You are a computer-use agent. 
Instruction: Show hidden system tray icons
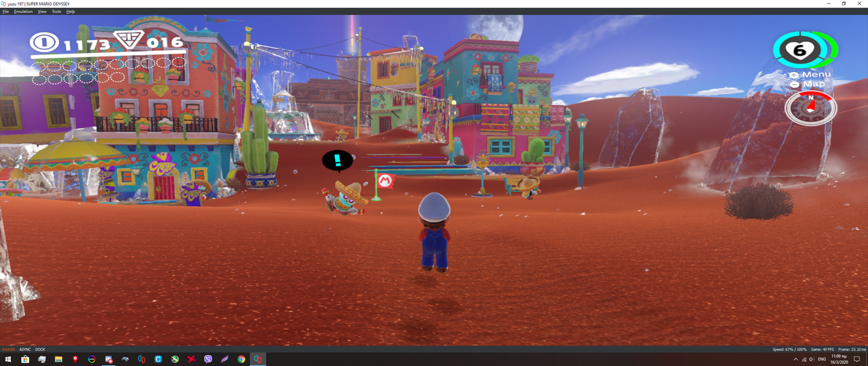(x=796, y=359)
